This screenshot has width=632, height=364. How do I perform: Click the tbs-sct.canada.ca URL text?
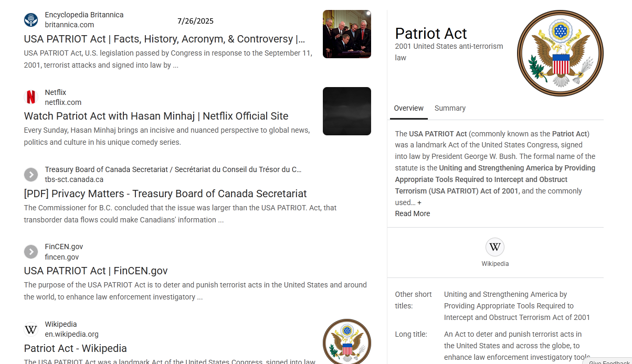[74, 179]
